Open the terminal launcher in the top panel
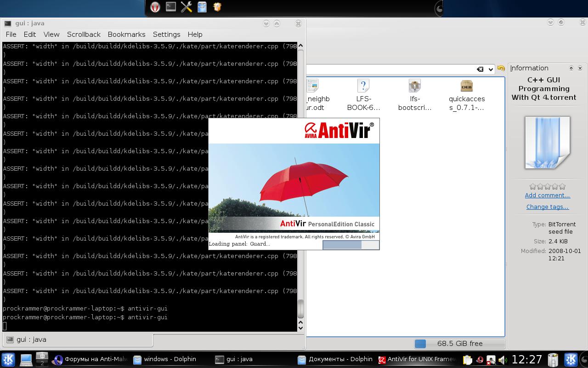The image size is (588, 368). coord(171,7)
